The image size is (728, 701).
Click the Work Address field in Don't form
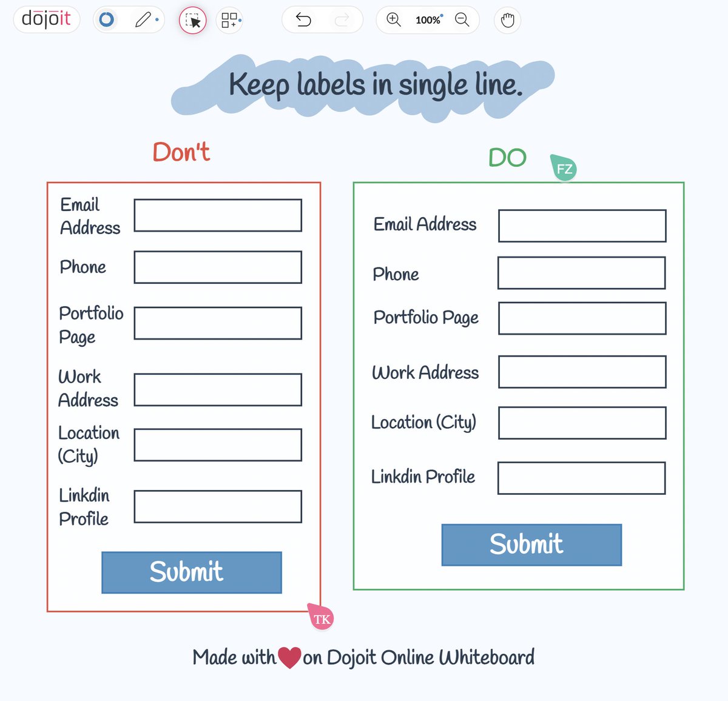point(218,390)
